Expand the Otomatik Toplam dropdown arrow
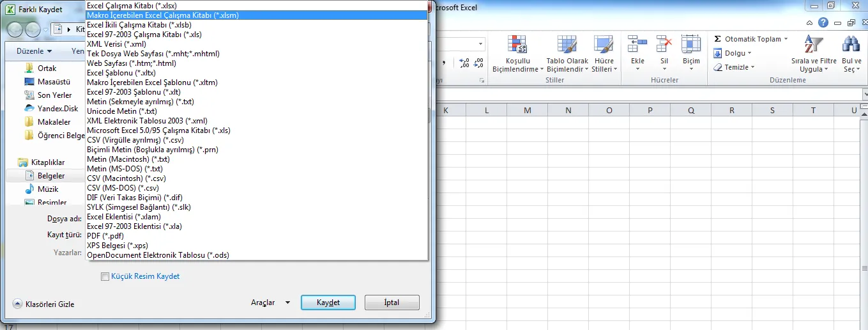Image resolution: width=868 pixels, height=330 pixels. (786, 39)
